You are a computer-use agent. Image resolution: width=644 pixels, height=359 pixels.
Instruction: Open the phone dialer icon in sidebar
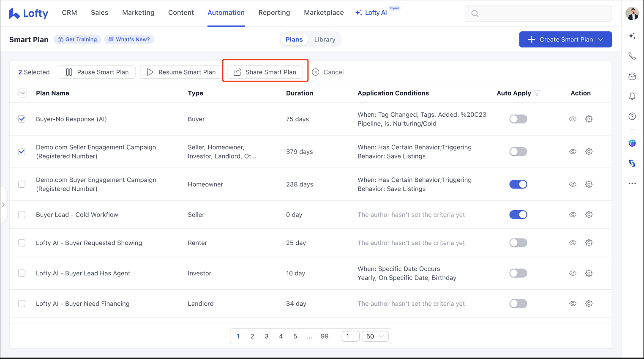[x=632, y=56]
